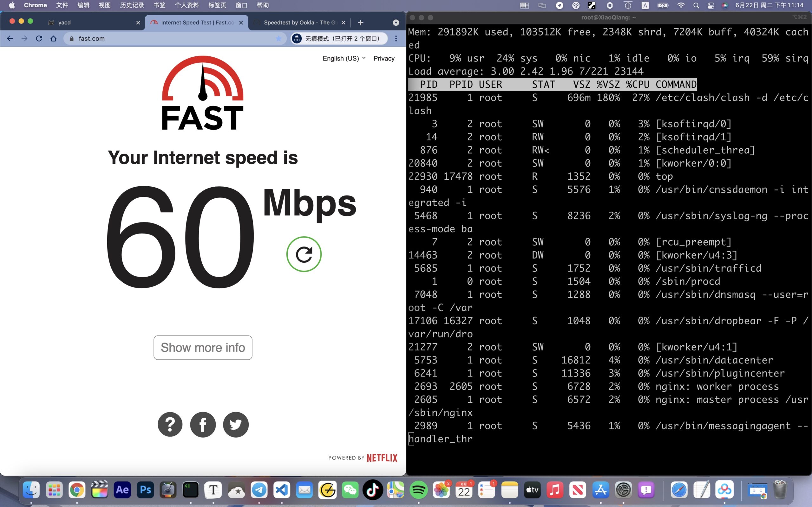Screen dimensions: 812x507
Task: Open a new tab with the plus button
Action: [360, 22]
